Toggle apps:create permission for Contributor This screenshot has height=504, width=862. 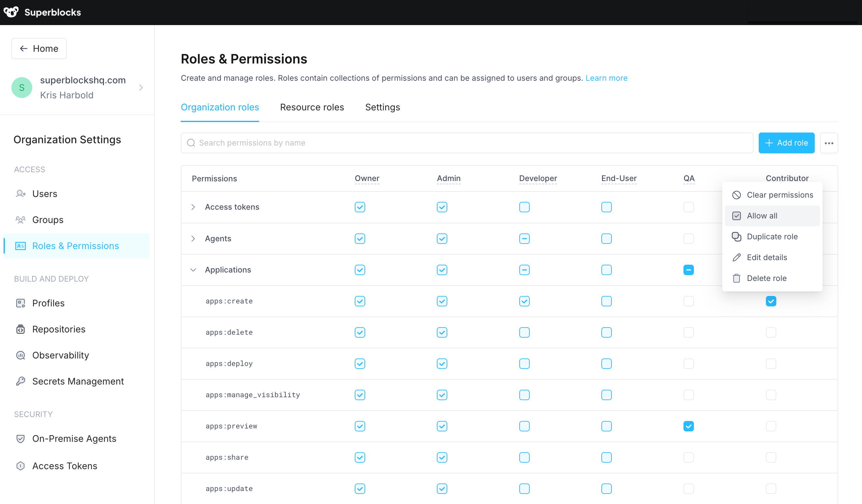coord(771,301)
